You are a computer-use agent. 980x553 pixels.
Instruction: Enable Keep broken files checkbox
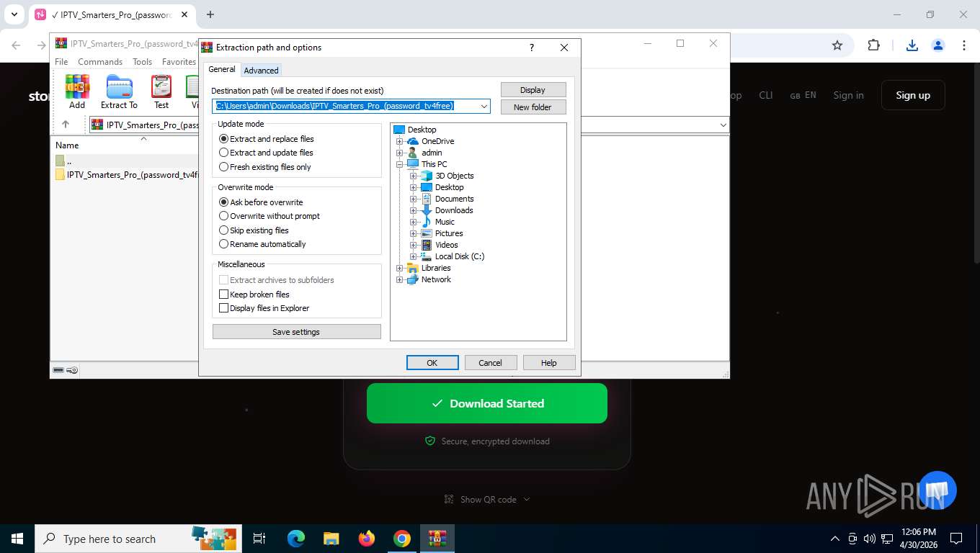click(x=223, y=295)
